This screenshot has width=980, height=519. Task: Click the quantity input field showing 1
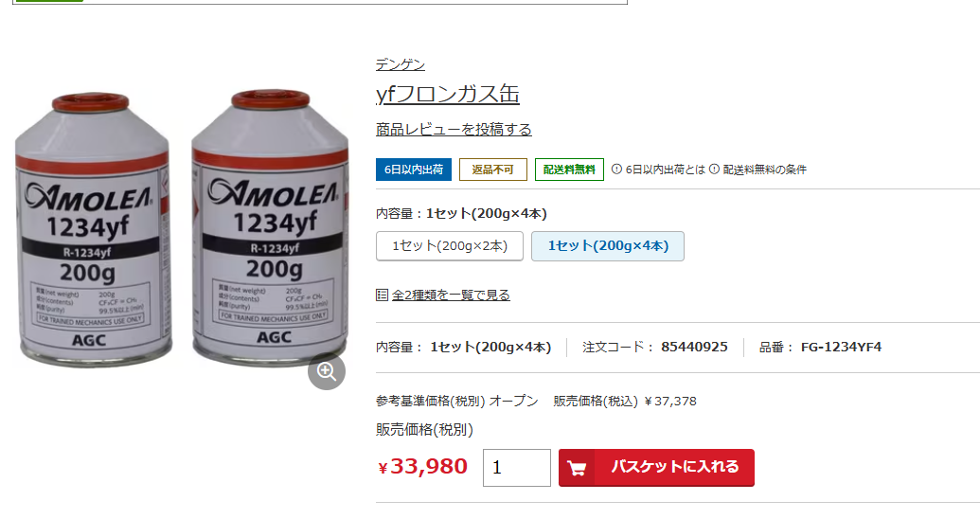(517, 468)
